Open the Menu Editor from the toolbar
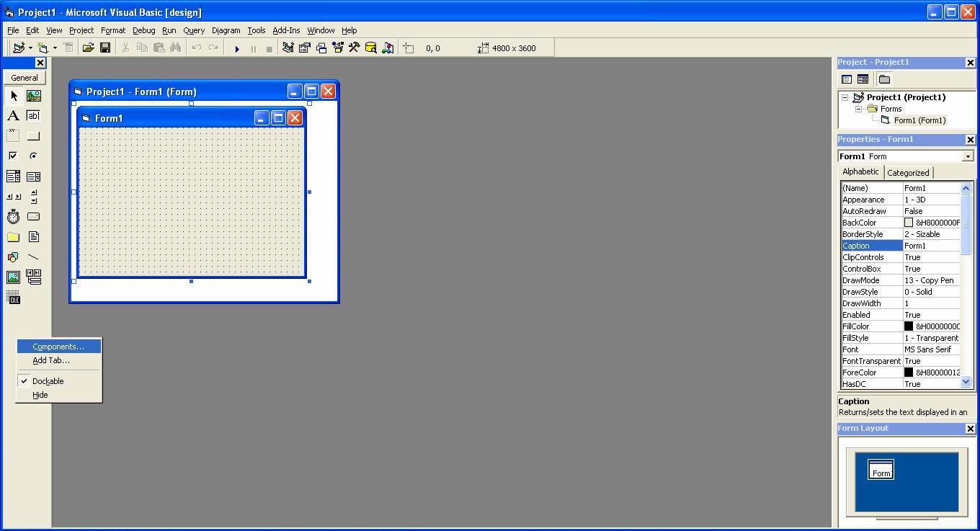 tap(68, 48)
